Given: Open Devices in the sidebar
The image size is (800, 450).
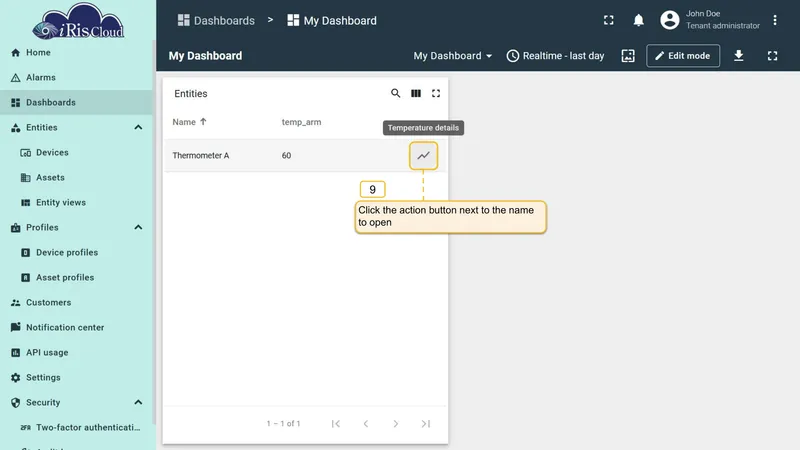Looking at the screenshot, I should click(x=77, y=153).
